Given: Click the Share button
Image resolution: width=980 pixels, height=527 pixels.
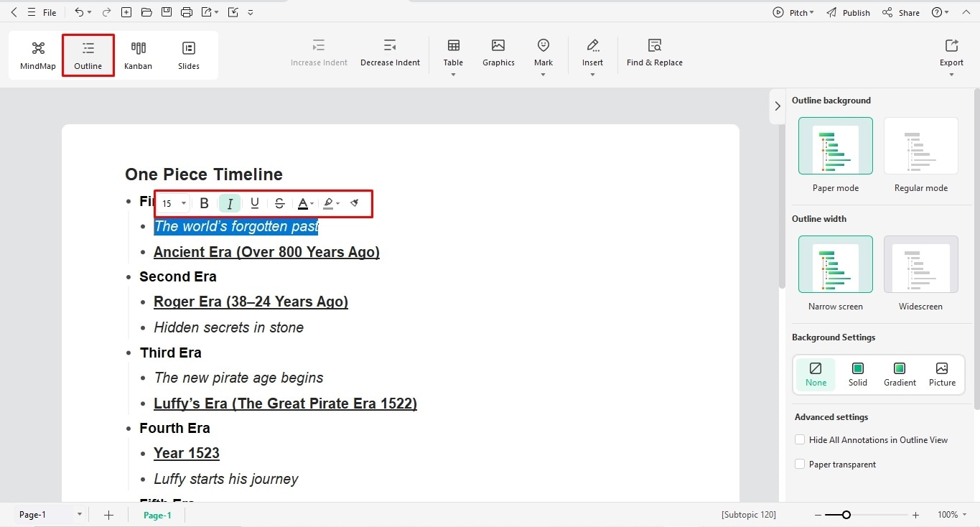Looking at the screenshot, I should (x=901, y=12).
